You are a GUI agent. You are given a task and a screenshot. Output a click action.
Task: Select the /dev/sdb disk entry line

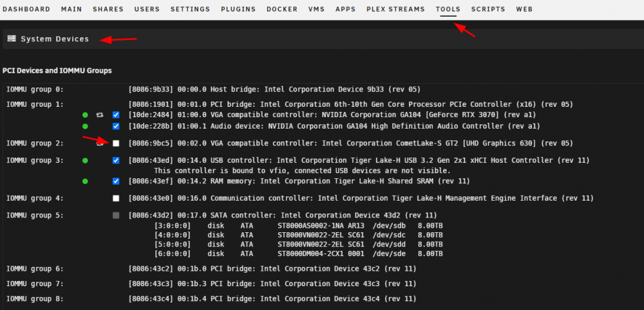(x=298, y=226)
